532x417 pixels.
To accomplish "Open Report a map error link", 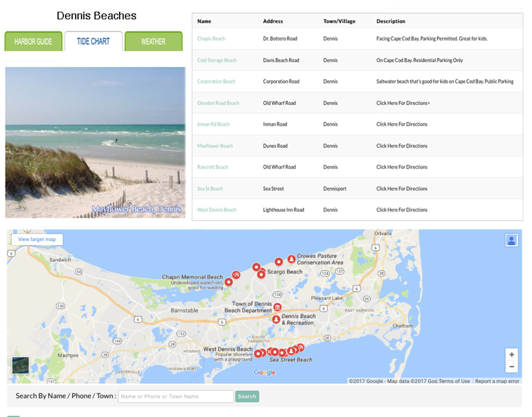I will (x=497, y=381).
